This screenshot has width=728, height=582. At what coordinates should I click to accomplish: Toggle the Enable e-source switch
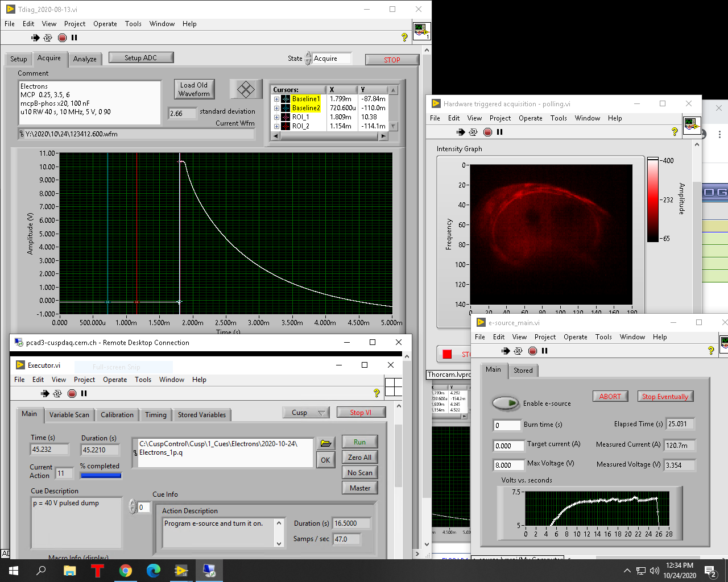click(505, 403)
